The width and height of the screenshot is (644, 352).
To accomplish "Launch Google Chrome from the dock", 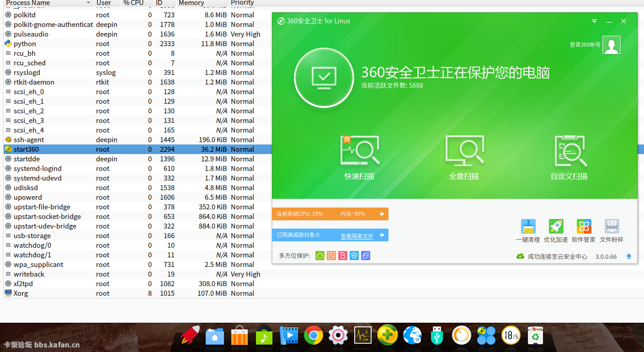I will (314, 336).
